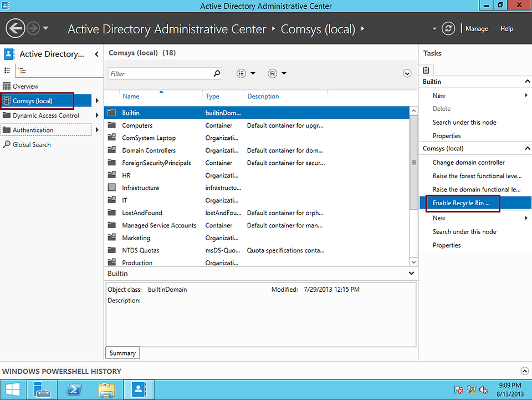Viewport: 532px width, 400px height.
Task: Click the Production OU icon
Action: [x=111, y=262]
